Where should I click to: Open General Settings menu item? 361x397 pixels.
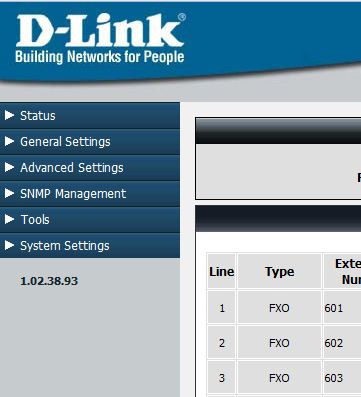90,142
